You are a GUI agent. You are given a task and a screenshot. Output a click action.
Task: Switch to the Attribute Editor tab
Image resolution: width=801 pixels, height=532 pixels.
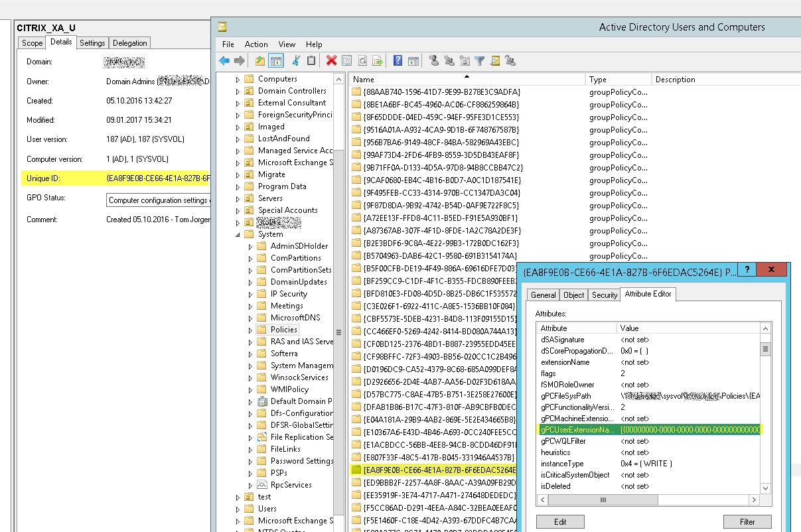(648, 294)
